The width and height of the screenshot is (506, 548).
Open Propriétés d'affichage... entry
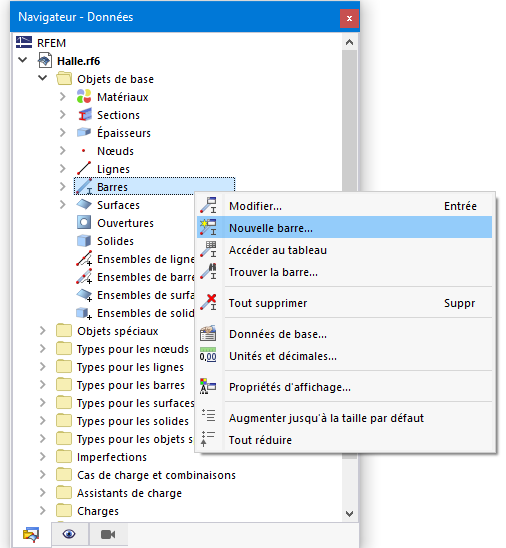345,387
